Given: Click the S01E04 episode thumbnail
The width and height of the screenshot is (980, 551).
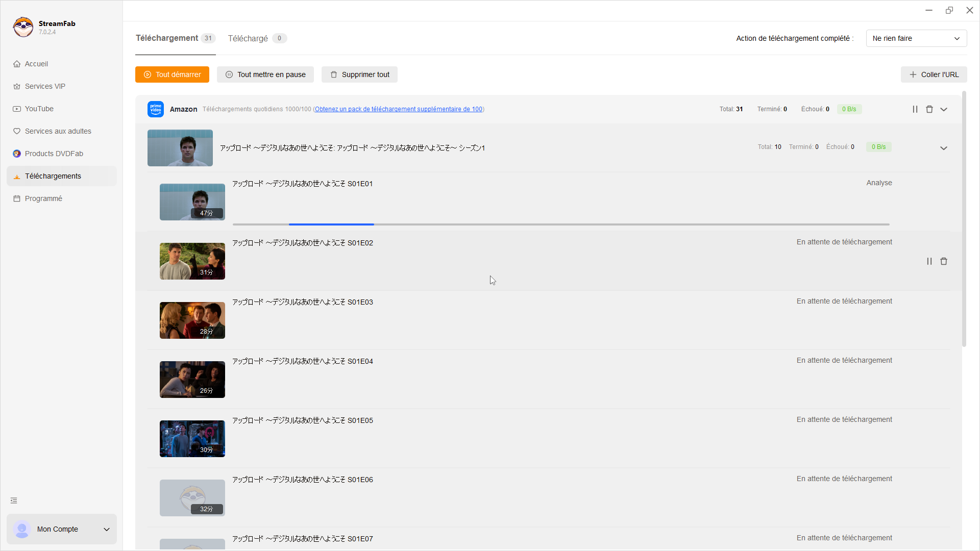Looking at the screenshot, I should (x=192, y=380).
